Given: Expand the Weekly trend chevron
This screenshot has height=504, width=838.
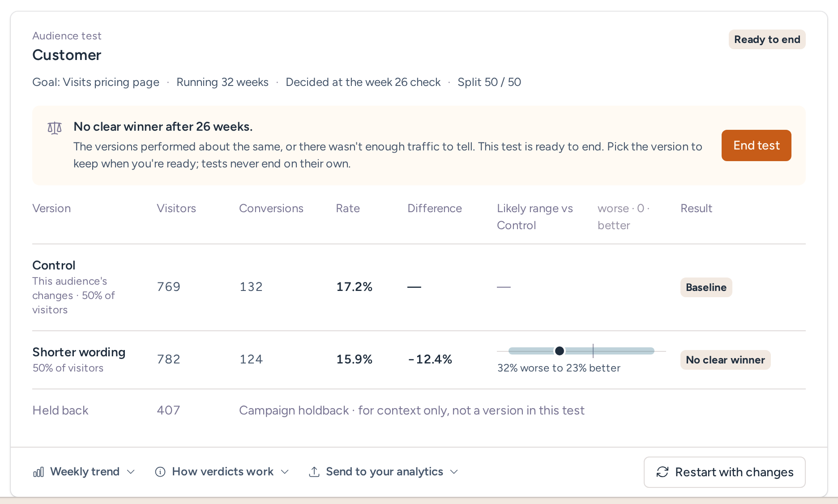Looking at the screenshot, I should 131,472.
